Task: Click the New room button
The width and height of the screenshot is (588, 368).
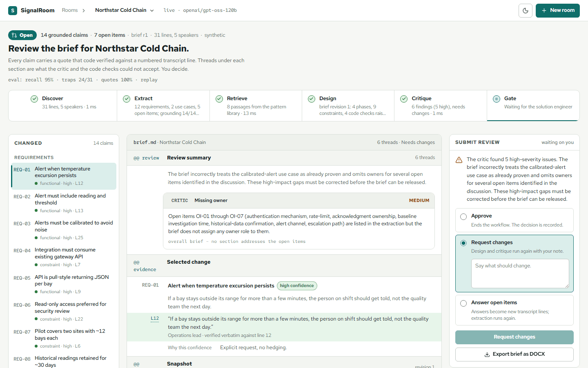Action: (558, 11)
